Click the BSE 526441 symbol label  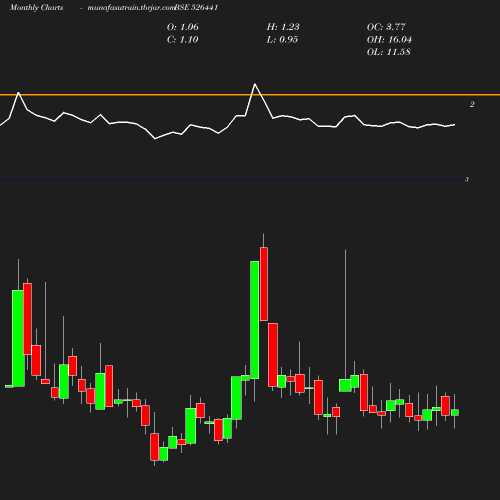(196, 8)
